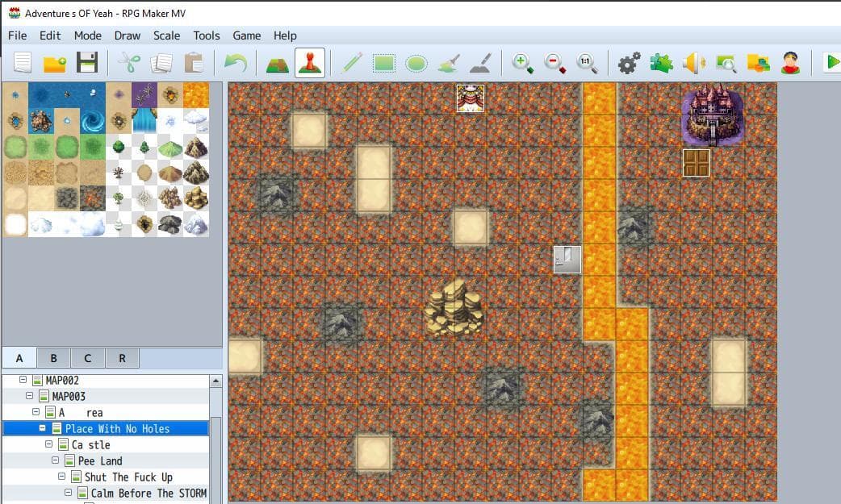Open the Event Searcher magnifier icon

tap(726, 63)
